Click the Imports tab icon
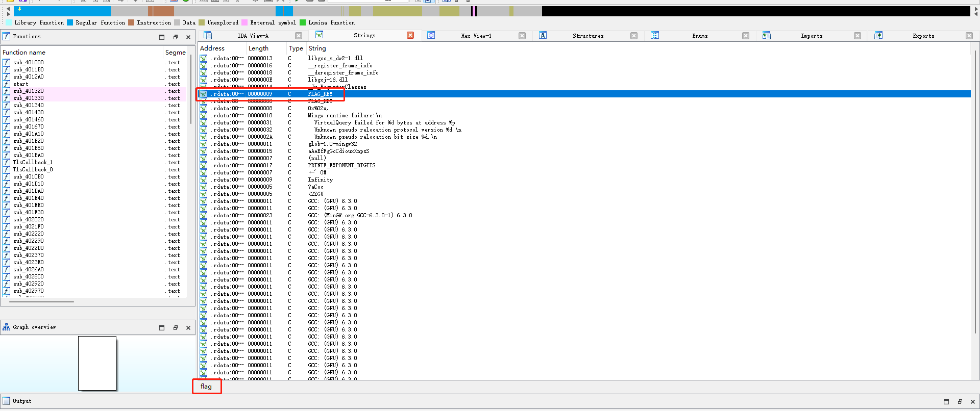980x411 pixels. (x=767, y=35)
